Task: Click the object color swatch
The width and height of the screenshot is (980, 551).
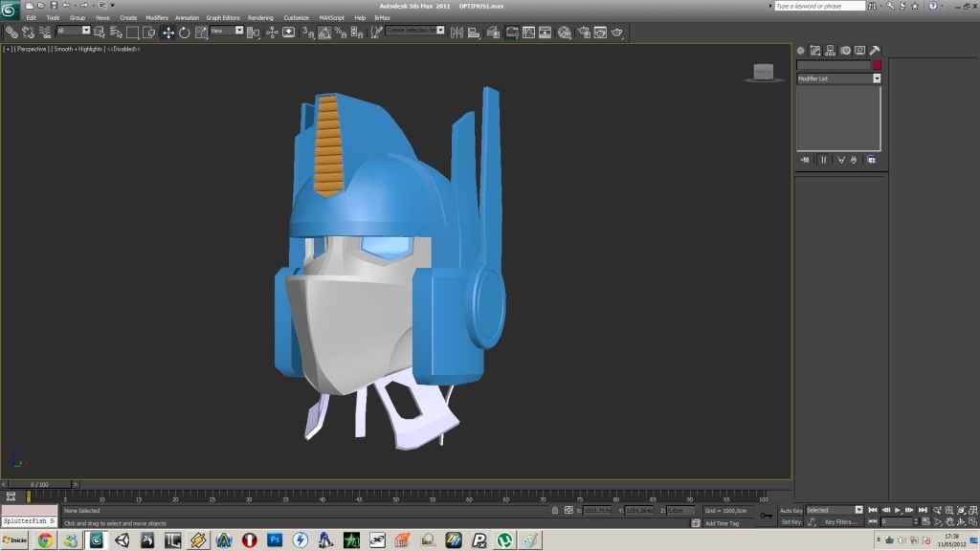Action: click(877, 65)
